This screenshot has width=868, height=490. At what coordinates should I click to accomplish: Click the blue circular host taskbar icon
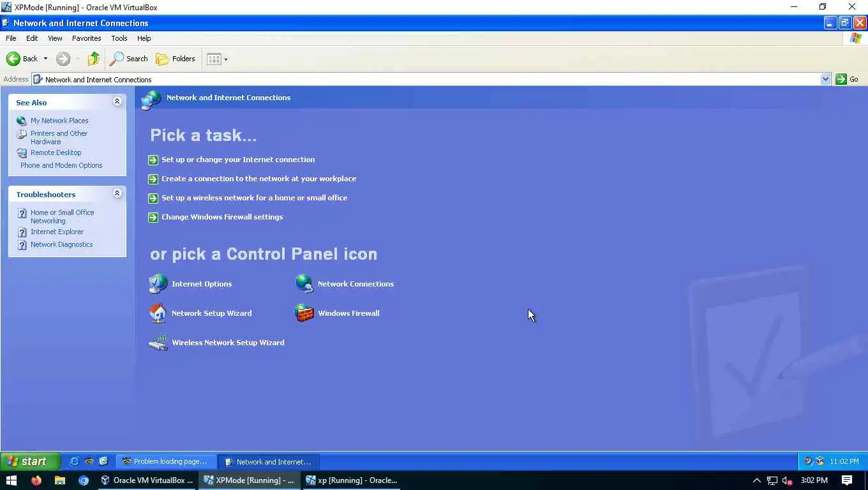84,480
